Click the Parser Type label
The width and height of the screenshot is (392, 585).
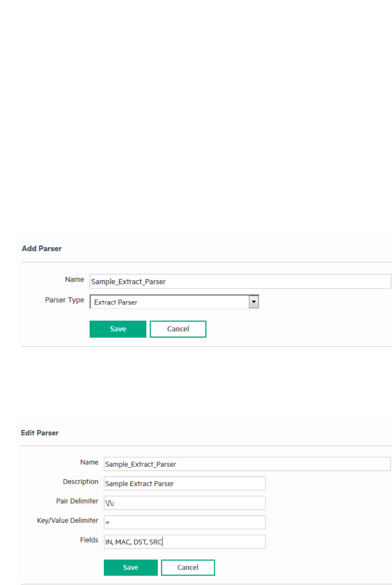click(65, 300)
